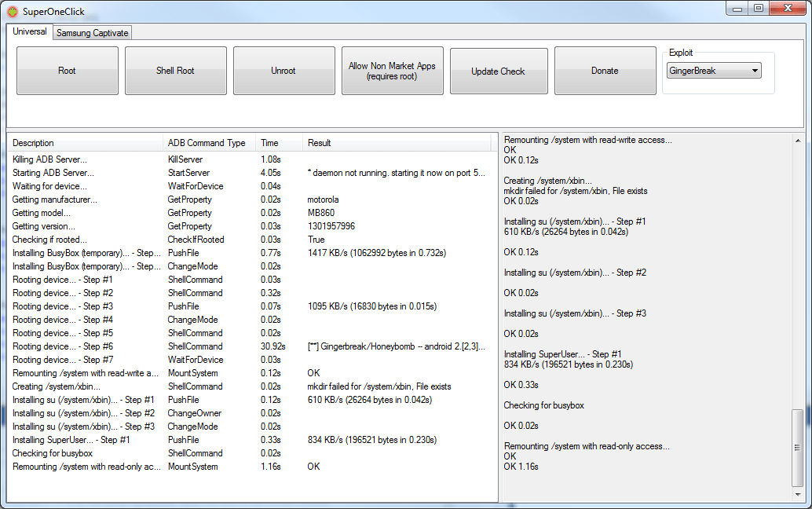
Task: Click Allow Non Market Apps button
Action: (392, 71)
